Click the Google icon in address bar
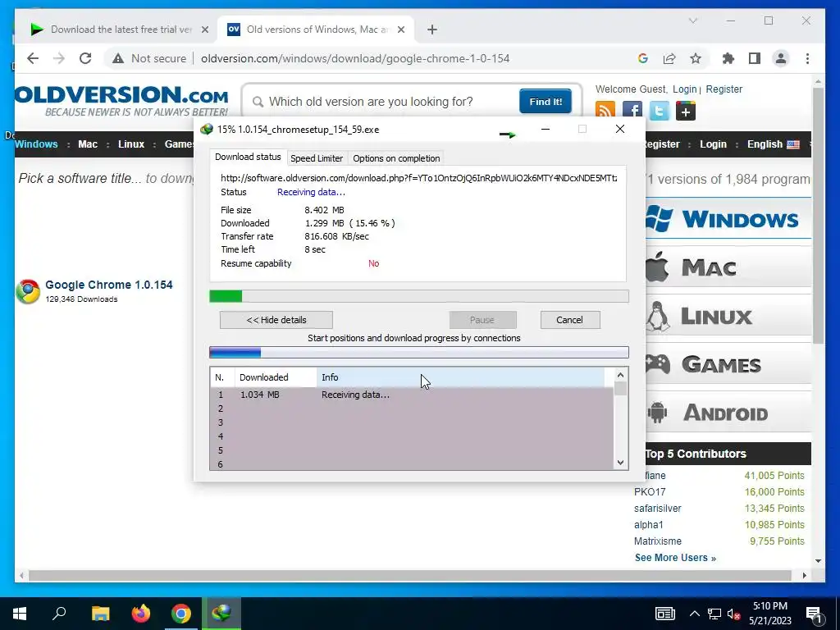Image resolution: width=840 pixels, height=630 pixels. tap(643, 58)
